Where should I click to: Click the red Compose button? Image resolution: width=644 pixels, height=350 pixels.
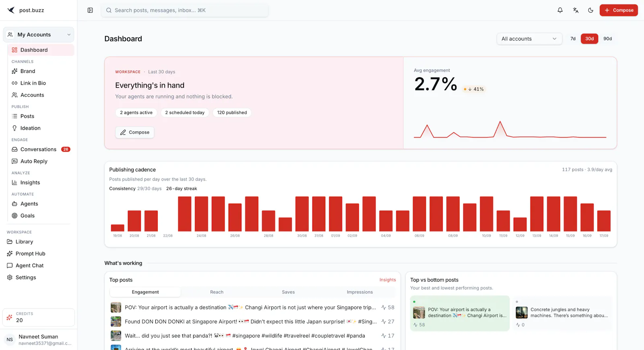[619, 10]
